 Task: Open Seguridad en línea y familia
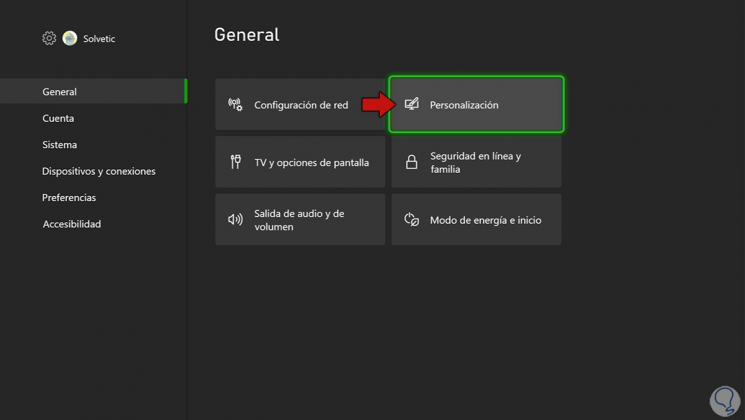[476, 163]
